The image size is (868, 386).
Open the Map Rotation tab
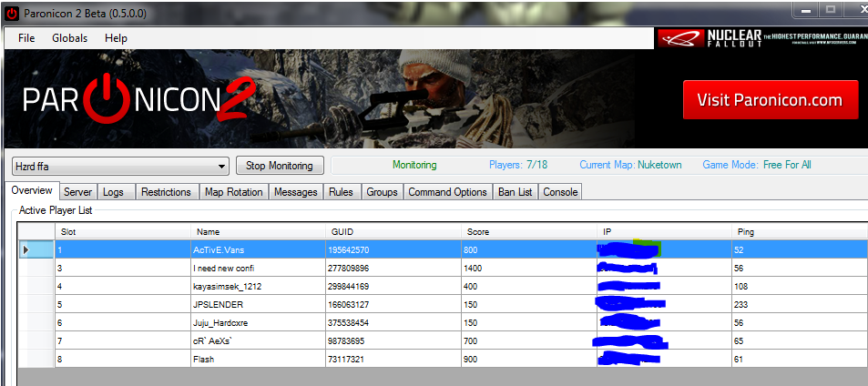[233, 192]
